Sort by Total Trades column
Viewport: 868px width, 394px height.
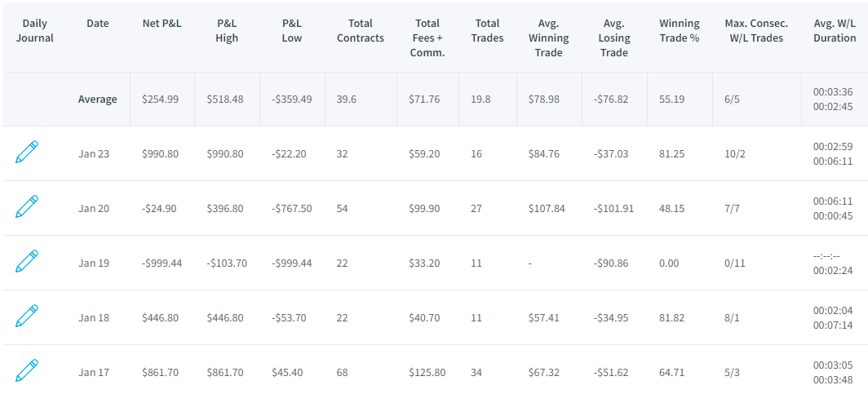click(488, 30)
